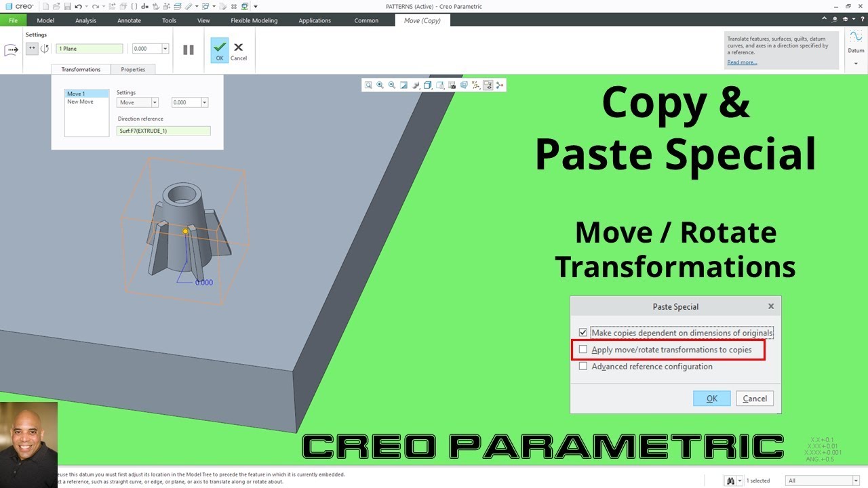Click the 1 Plane reference collector field
Image resolution: width=868 pixels, height=488 pixels.
coord(90,49)
